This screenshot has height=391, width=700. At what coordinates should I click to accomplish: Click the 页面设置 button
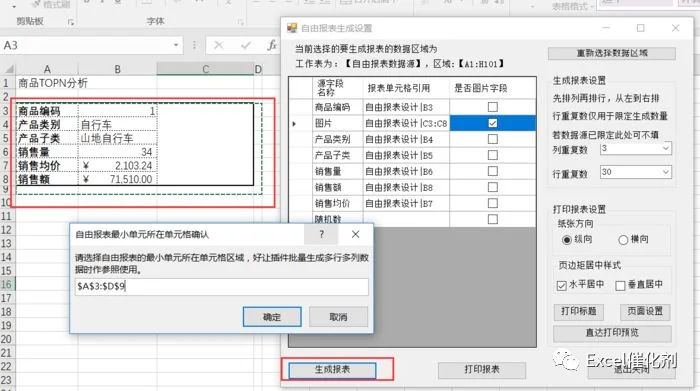point(645,311)
